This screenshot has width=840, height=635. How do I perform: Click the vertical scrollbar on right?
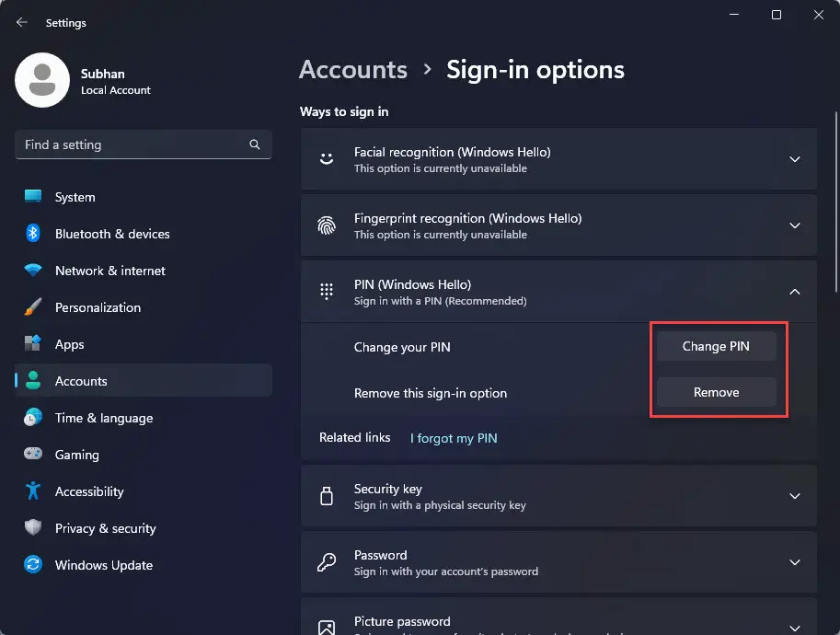pyautogui.click(x=835, y=202)
